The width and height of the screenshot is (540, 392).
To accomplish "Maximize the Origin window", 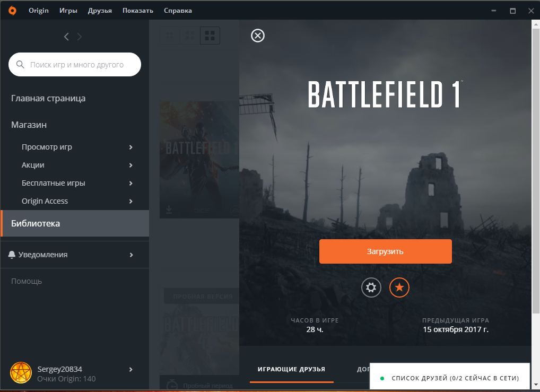I will [512, 11].
